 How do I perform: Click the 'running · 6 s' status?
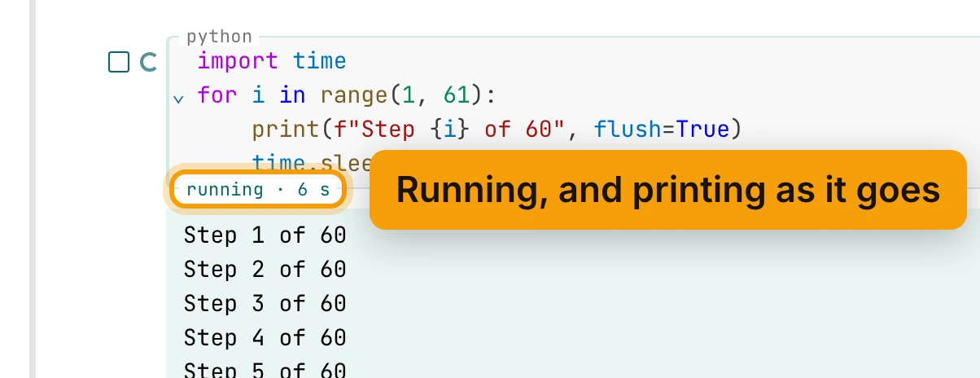tap(258, 190)
